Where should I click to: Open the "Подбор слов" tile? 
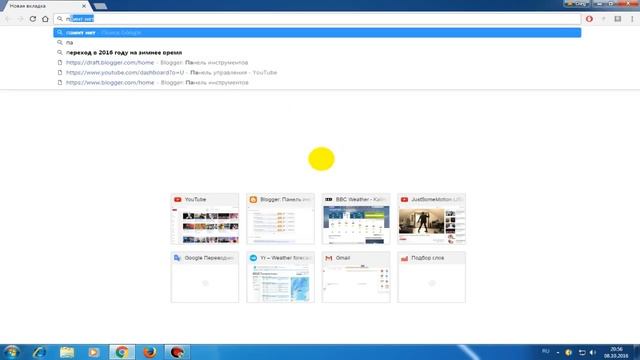[431, 277]
